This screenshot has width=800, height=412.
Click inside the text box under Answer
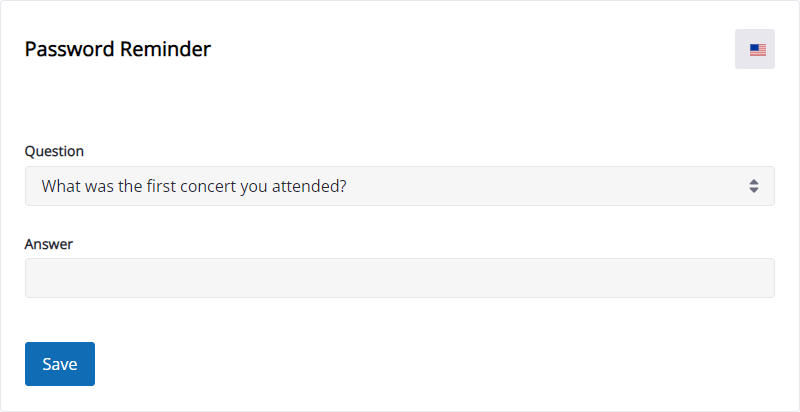click(x=399, y=278)
